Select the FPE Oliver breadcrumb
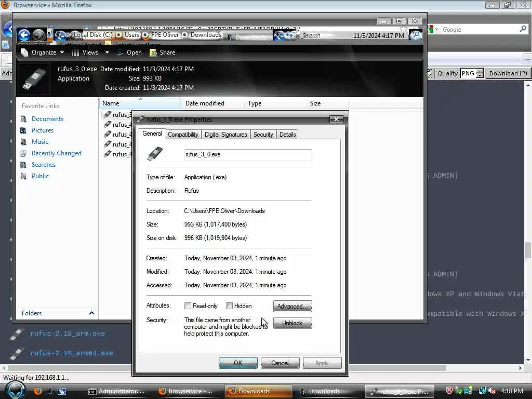532x399 pixels. 165,35
